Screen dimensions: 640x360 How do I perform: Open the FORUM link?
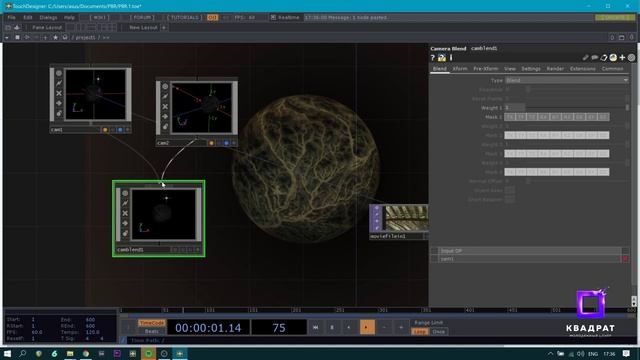pyautogui.click(x=142, y=18)
